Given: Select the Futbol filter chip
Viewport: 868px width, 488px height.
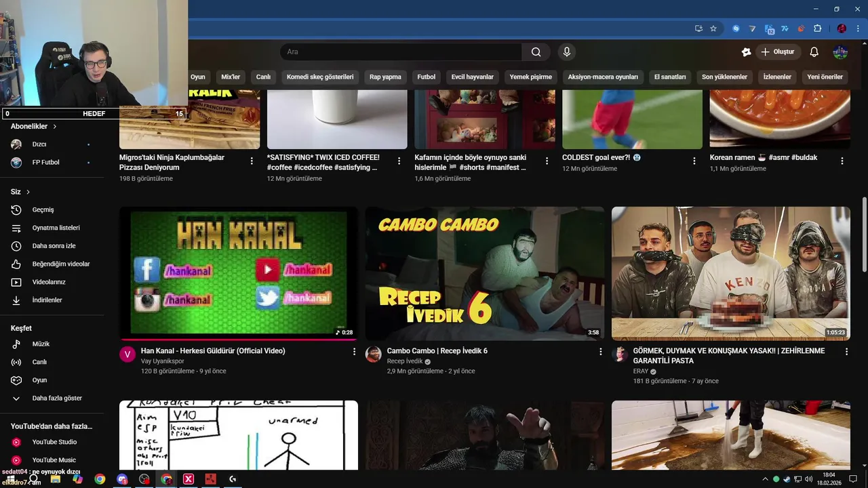Looking at the screenshot, I should (x=427, y=77).
